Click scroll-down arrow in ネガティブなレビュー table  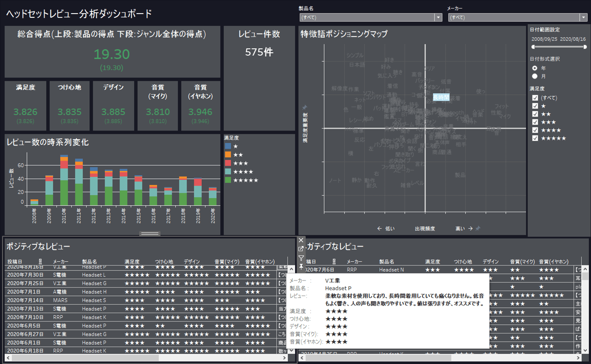[x=585, y=350]
